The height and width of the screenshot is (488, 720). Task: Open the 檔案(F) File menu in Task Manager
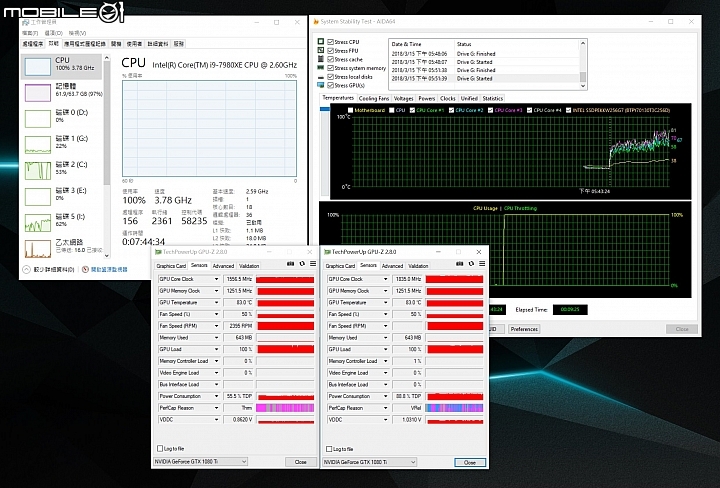click(x=30, y=33)
